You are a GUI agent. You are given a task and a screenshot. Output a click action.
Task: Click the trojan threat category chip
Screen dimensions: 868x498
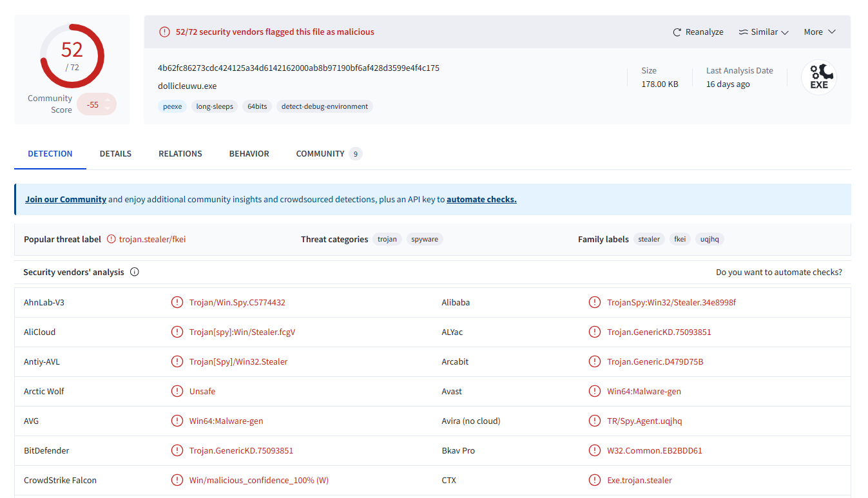[x=387, y=239]
